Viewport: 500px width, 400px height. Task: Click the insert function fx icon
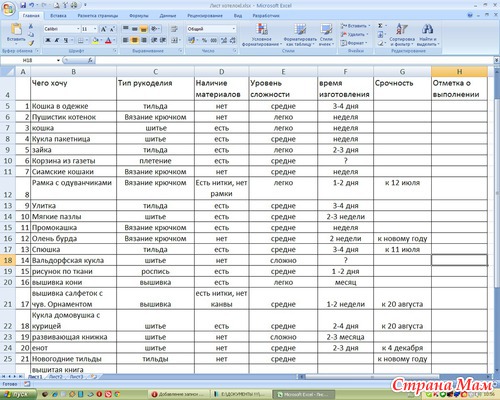(x=90, y=60)
